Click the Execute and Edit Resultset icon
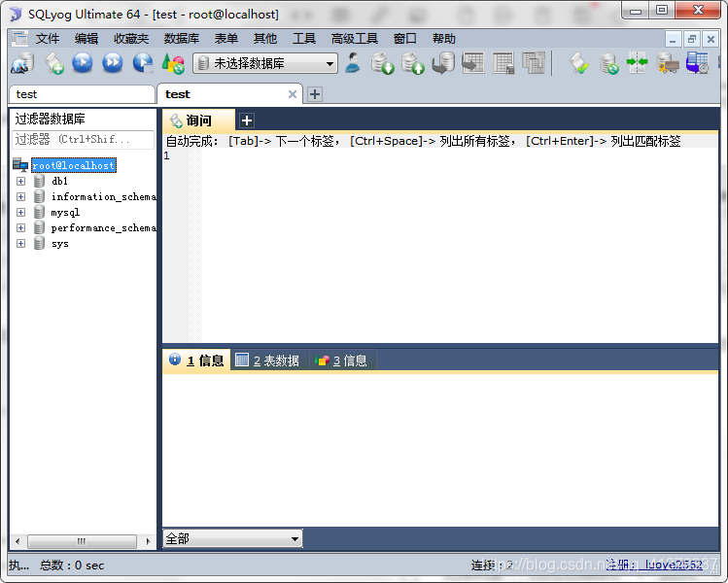Viewport: 728px width, 583px height. (x=143, y=63)
